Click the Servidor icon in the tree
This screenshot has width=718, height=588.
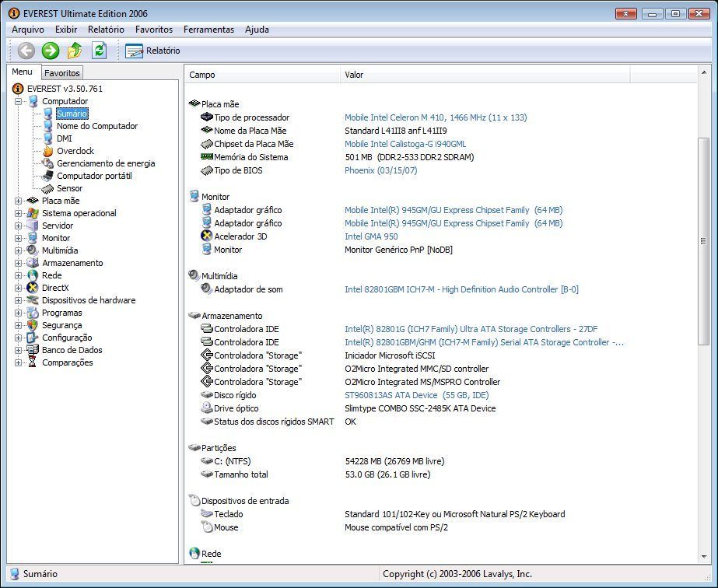tap(33, 226)
